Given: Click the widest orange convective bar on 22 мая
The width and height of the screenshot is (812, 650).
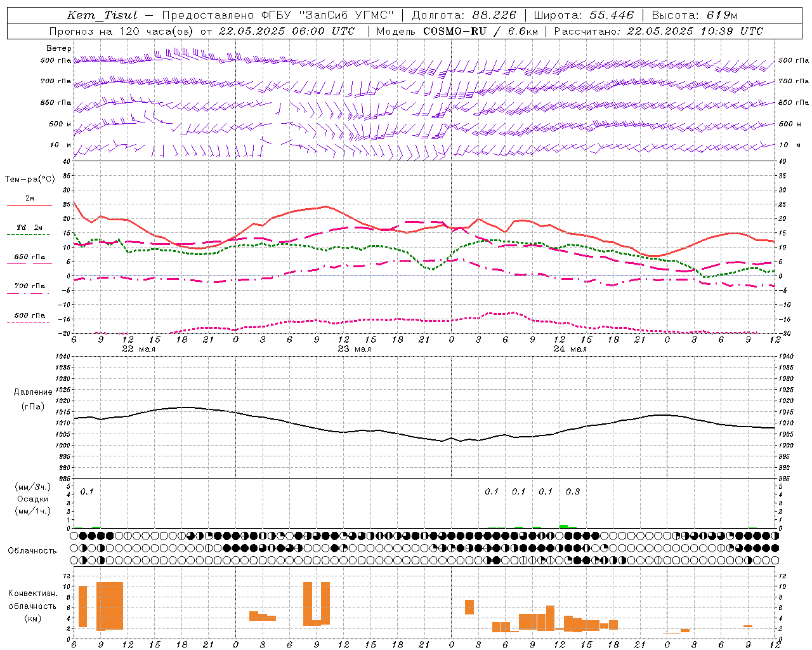Looking at the screenshot, I should [110, 606].
